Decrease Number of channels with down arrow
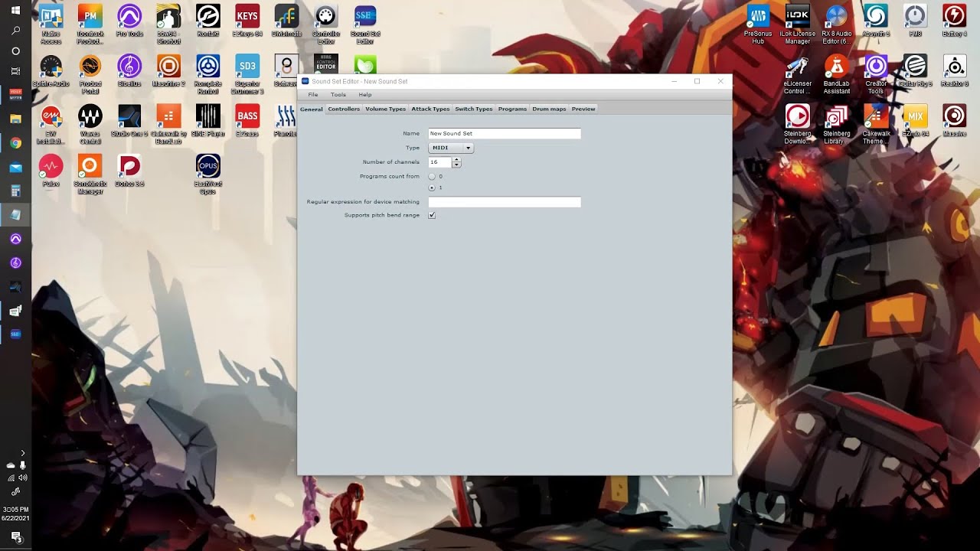Viewport: 980px width, 551px height. (456, 165)
